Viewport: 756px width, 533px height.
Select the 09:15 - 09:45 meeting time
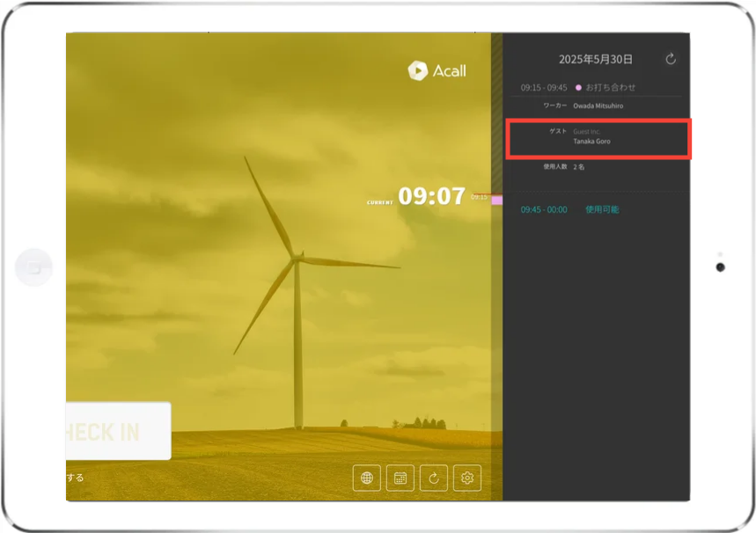pyautogui.click(x=543, y=88)
